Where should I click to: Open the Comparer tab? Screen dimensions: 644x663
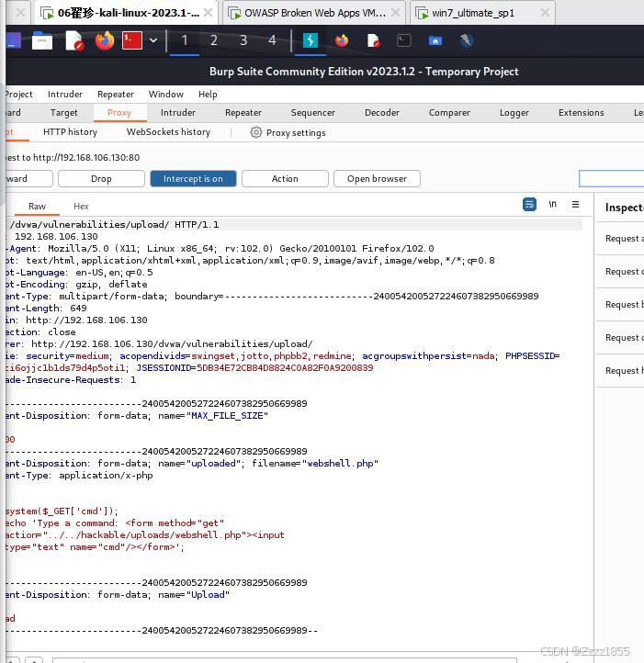tap(449, 112)
